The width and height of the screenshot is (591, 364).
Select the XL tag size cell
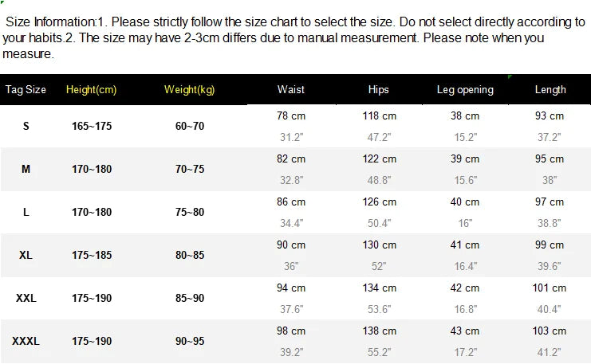click(26, 255)
